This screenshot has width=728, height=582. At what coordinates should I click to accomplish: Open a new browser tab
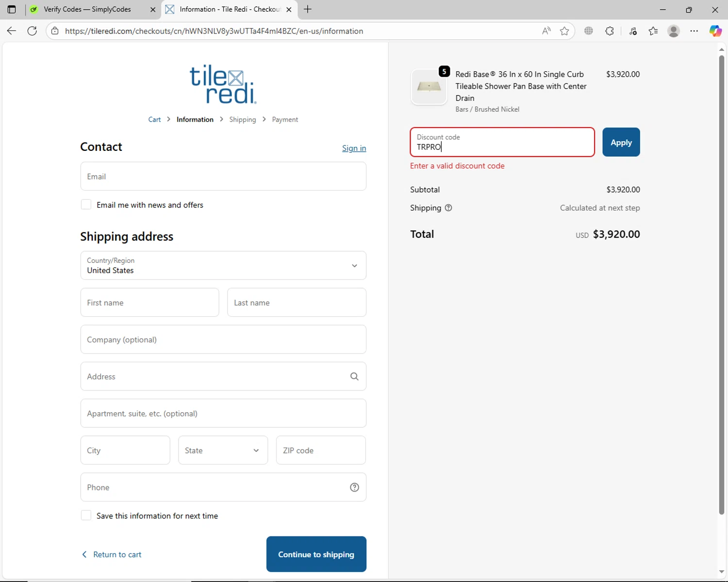(x=308, y=9)
